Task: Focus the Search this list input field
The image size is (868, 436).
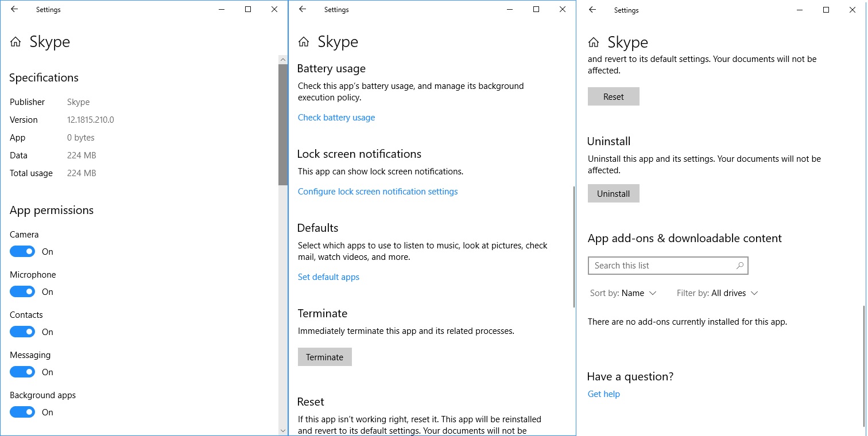Action: tap(668, 266)
